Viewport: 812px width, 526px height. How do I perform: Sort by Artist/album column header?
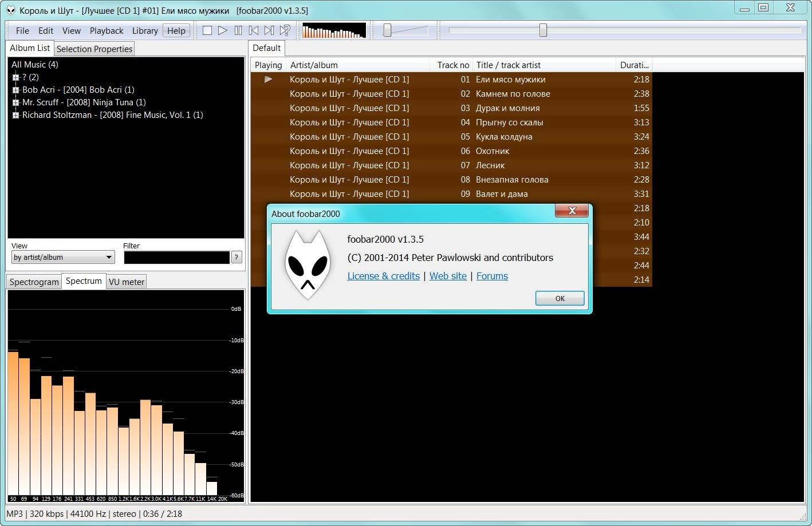point(358,65)
